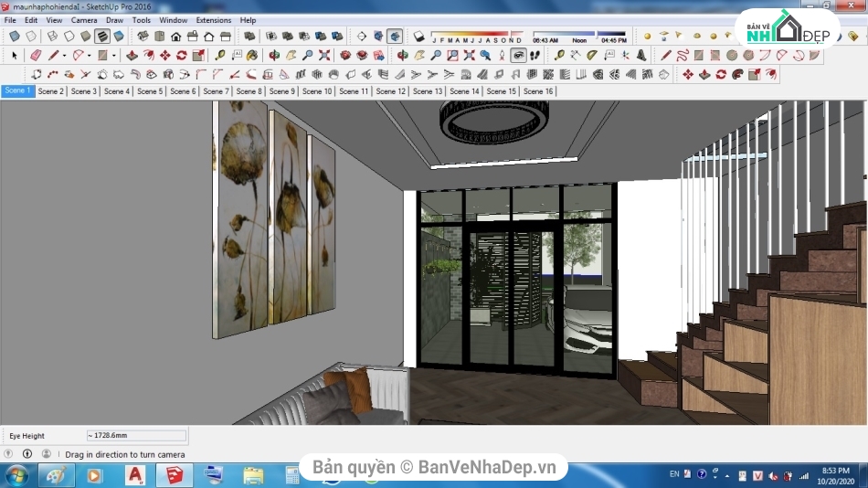Viewport: 868px width, 488px height.
Task: Open the Windows Start button
Action: click(16, 476)
